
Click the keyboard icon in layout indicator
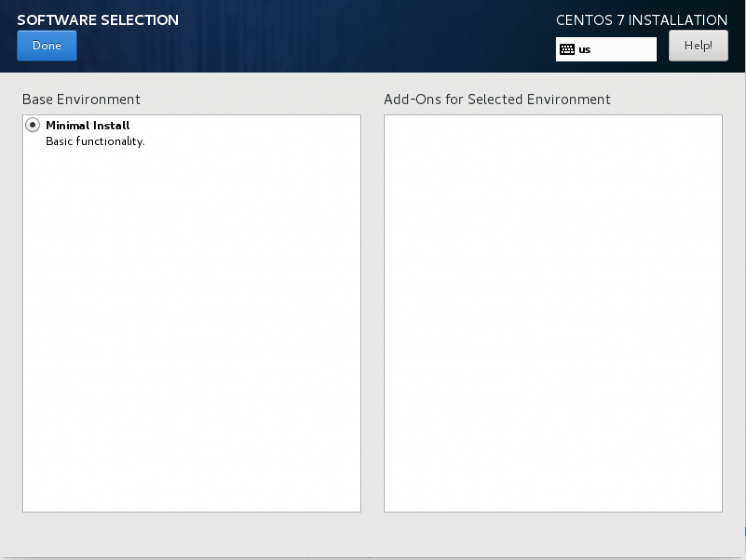[567, 49]
